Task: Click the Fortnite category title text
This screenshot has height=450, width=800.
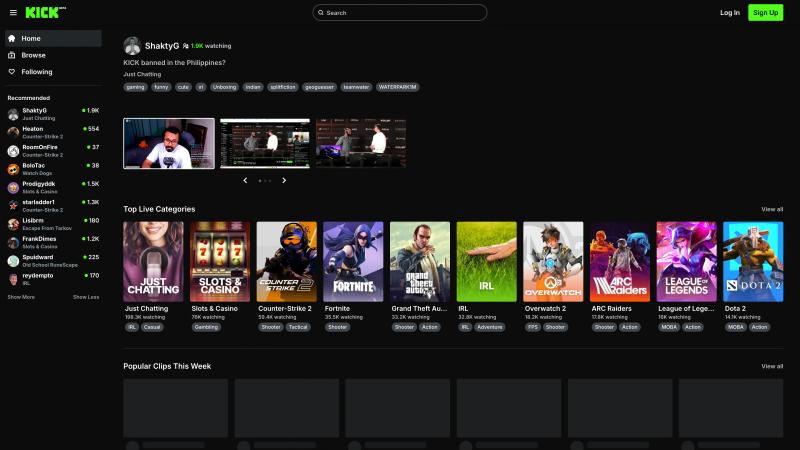Action: pos(337,309)
